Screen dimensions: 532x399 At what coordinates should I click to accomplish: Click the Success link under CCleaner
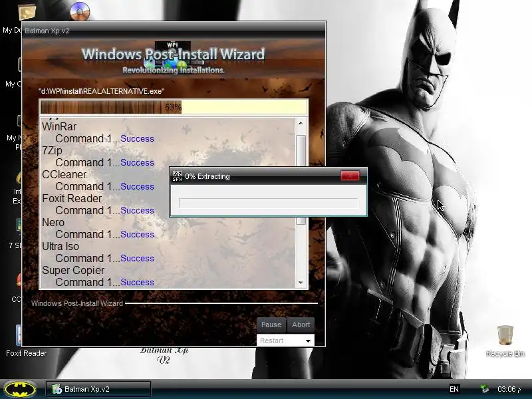[x=137, y=187]
